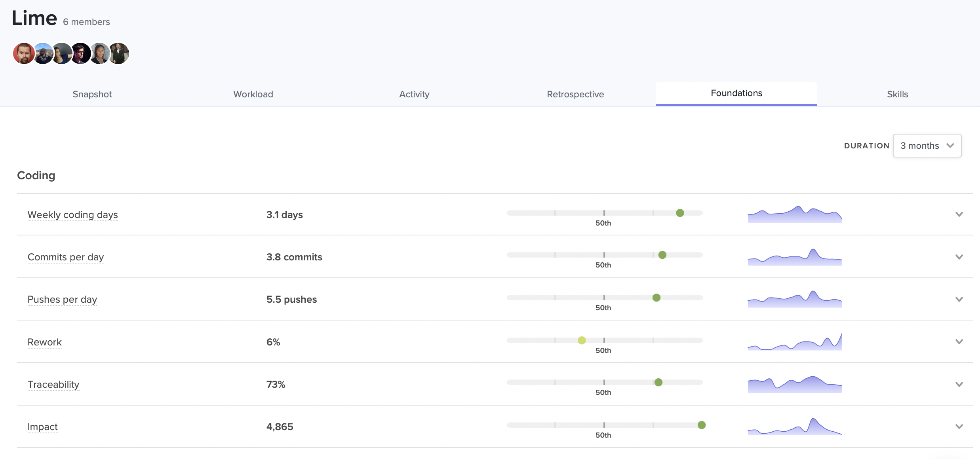Click the yellow Rework percentile dot
Viewport: 980px width, 459px height.
[x=582, y=340]
